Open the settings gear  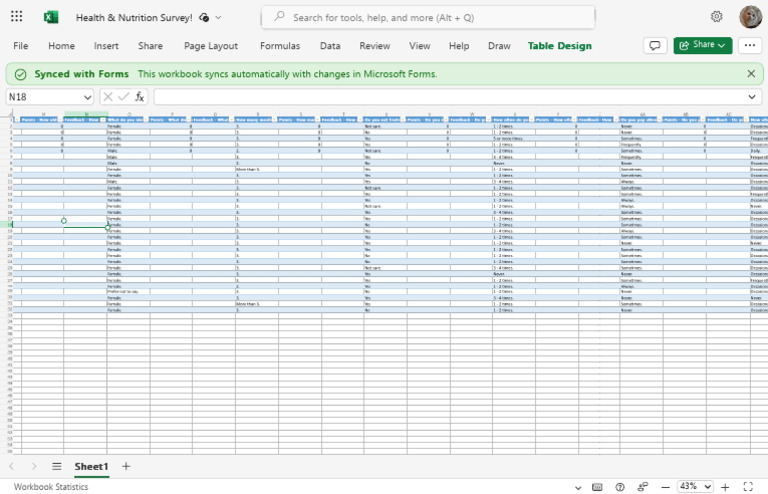pos(717,17)
